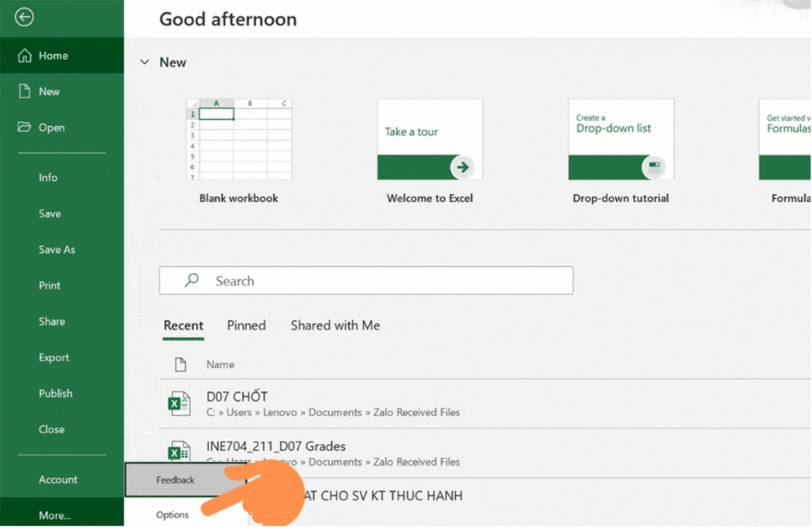Click the Drop-down tutorial label

click(621, 199)
